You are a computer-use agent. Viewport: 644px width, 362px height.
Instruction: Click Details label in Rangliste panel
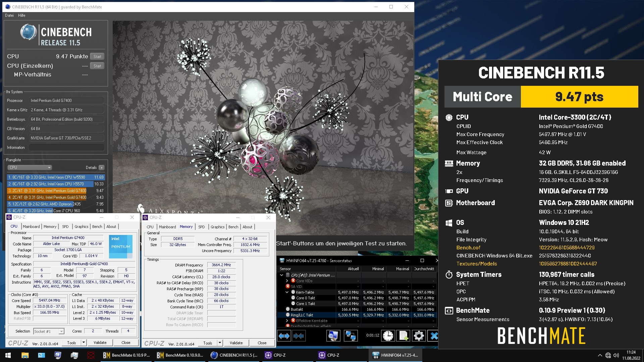click(91, 168)
